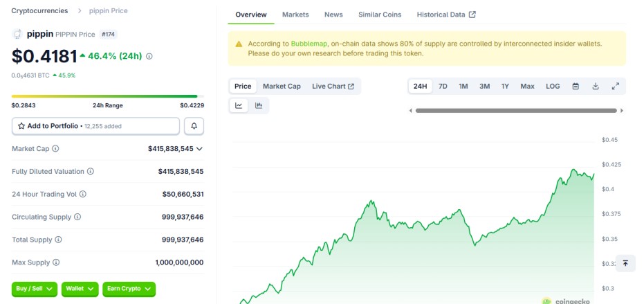644x304 pixels.
Task: Switch to the candlestick chart icon
Action: (x=258, y=106)
